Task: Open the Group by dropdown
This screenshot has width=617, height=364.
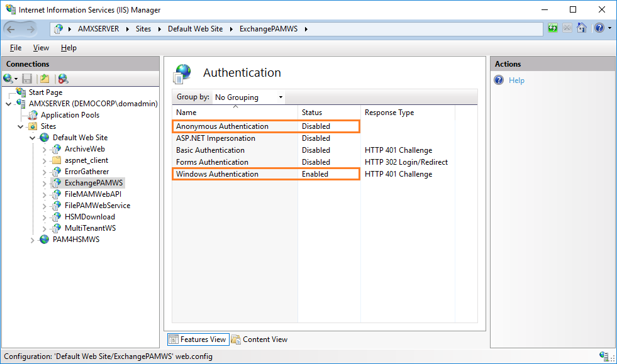Action: click(x=248, y=97)
